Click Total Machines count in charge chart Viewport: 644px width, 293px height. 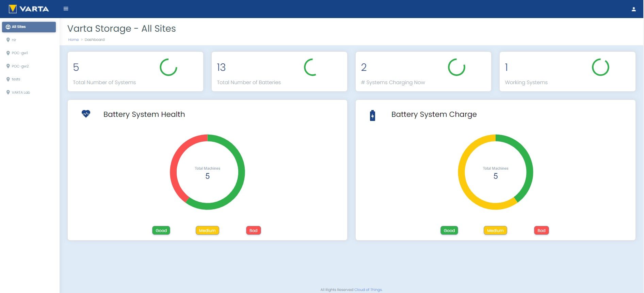(496, 176)
